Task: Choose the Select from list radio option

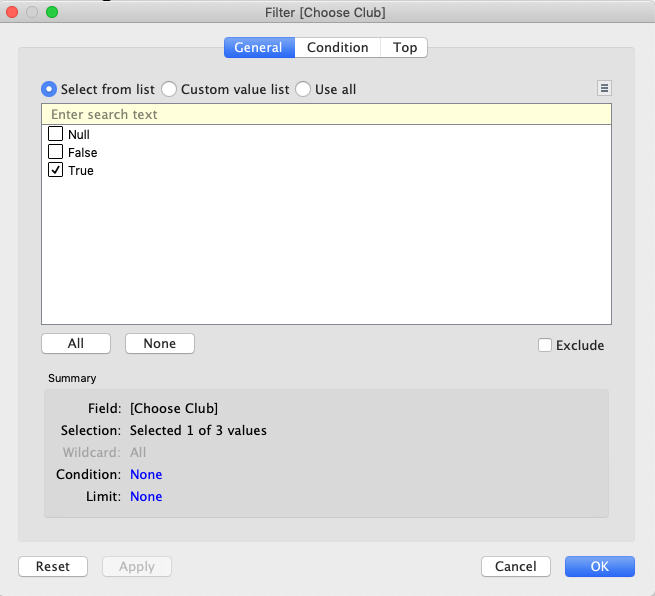Action: click(49, 89)
